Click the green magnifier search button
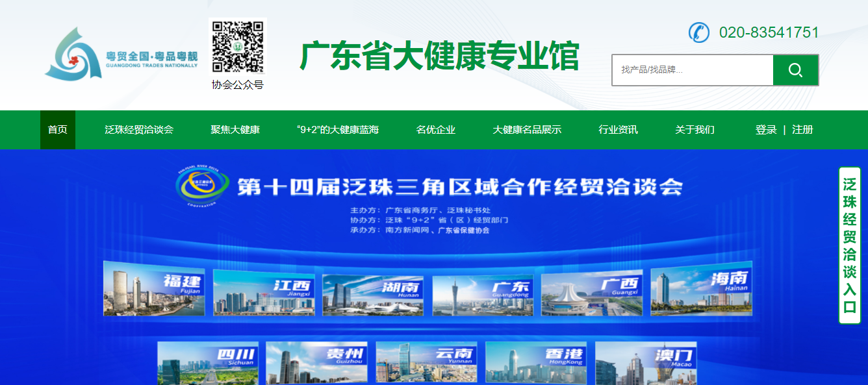The width and height of the screenshot is (868, 385). 795,70
